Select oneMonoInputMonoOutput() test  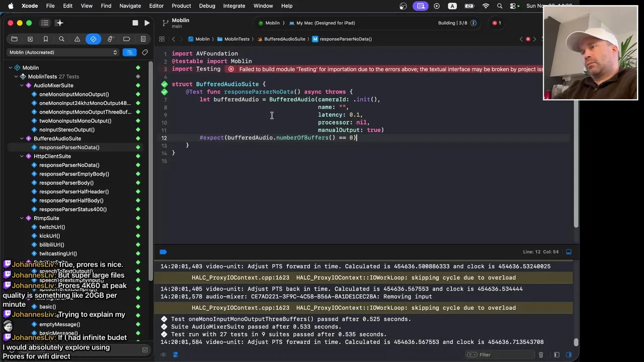pos(74,94)
